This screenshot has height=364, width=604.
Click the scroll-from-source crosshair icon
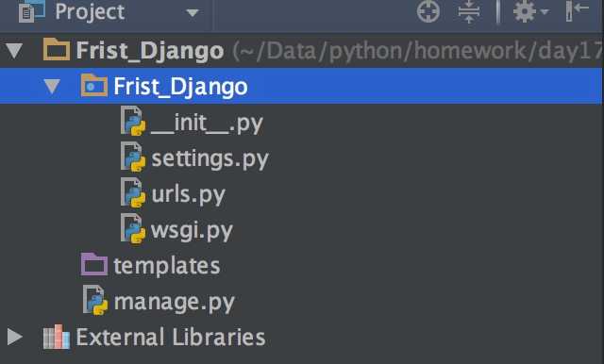tap(428, 11)
